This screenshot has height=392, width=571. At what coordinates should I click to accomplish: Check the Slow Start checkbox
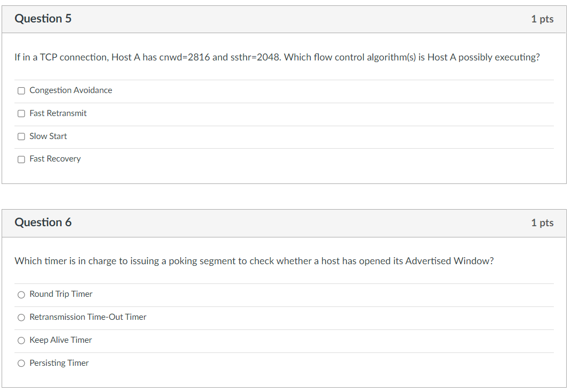click(21, 136)
